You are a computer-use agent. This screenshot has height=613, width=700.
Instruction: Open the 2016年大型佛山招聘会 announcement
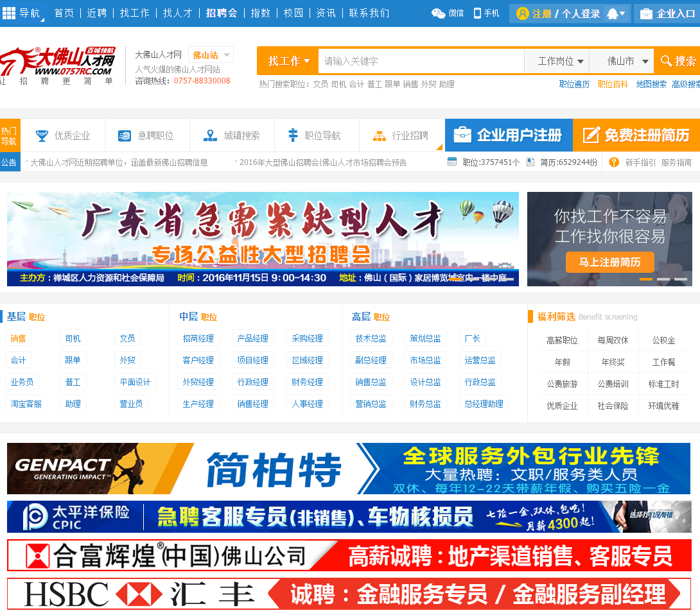coord(323,162)
